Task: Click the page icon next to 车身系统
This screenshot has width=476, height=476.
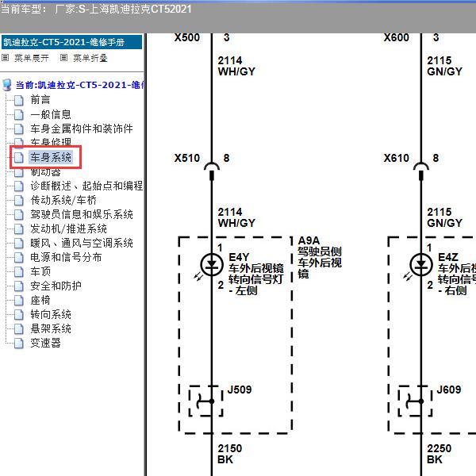Action: point(19,157)
